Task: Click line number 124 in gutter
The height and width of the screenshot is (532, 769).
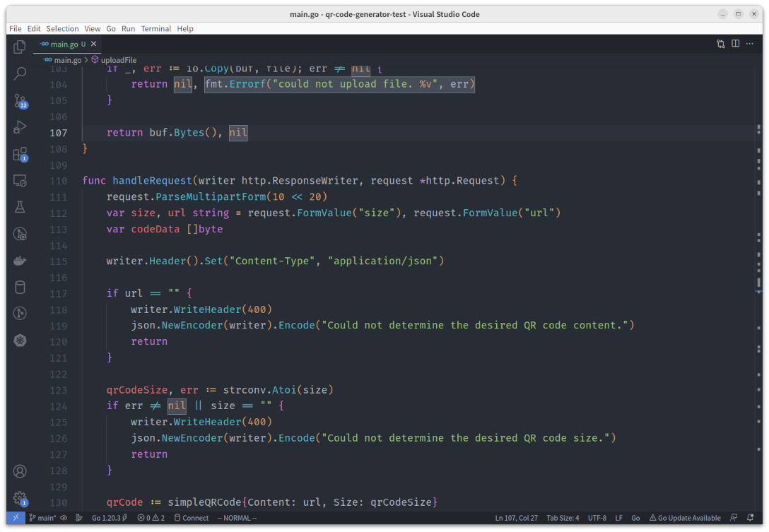Action: [59, 406]
